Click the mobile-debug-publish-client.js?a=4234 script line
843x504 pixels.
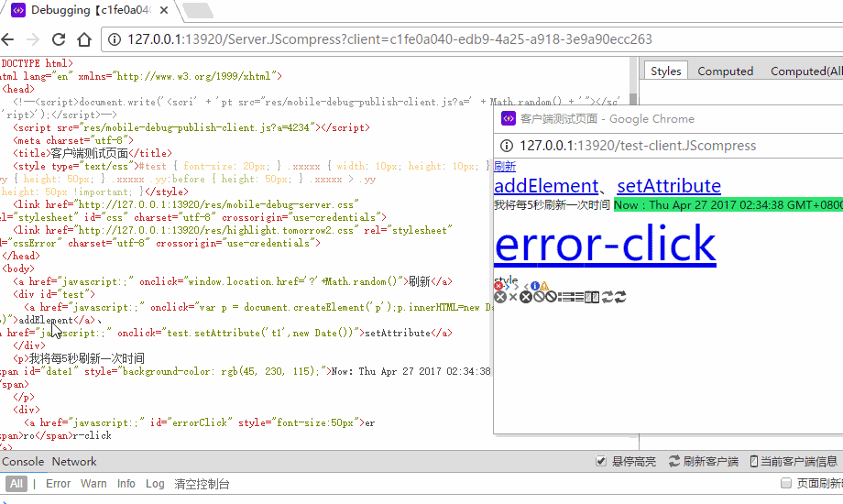[192, 127]
